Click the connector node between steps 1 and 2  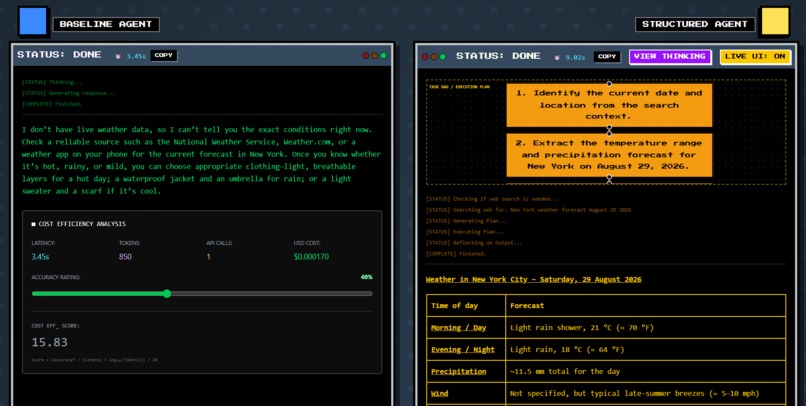point(609,130)
